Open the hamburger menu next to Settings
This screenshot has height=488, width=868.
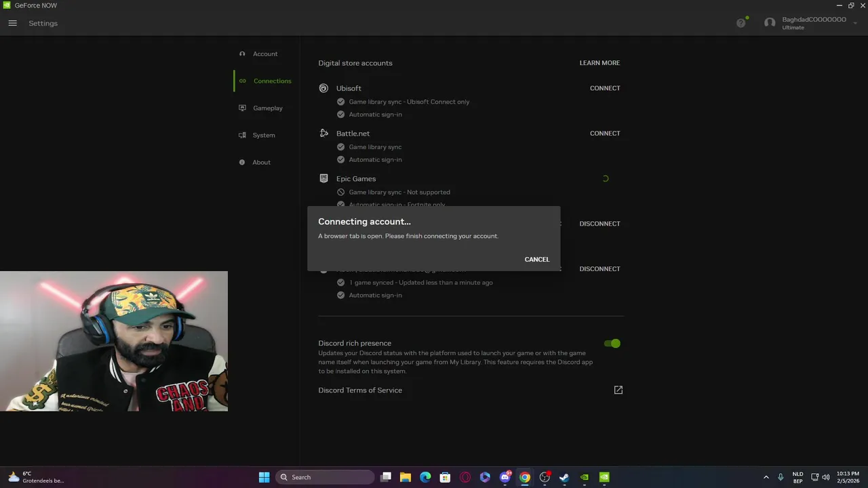pos(12,23)
